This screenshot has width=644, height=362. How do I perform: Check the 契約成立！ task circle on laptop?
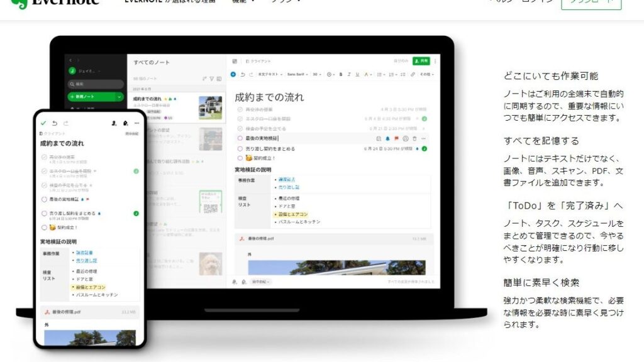point(240,158)
